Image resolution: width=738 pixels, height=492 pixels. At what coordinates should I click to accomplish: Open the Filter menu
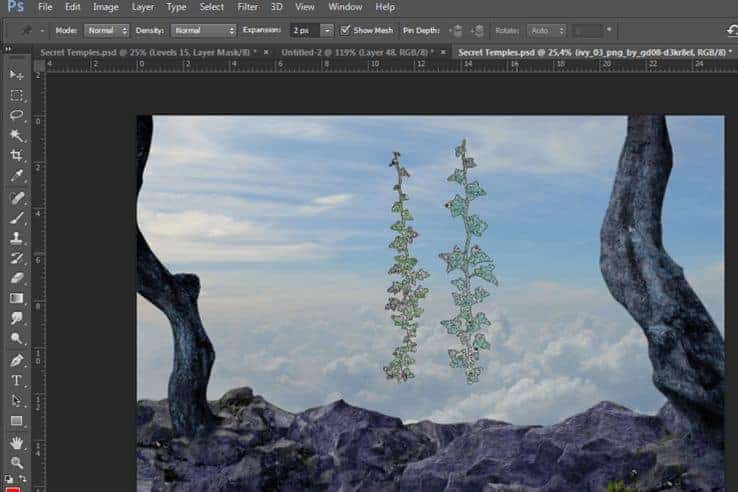click(248, 7)
